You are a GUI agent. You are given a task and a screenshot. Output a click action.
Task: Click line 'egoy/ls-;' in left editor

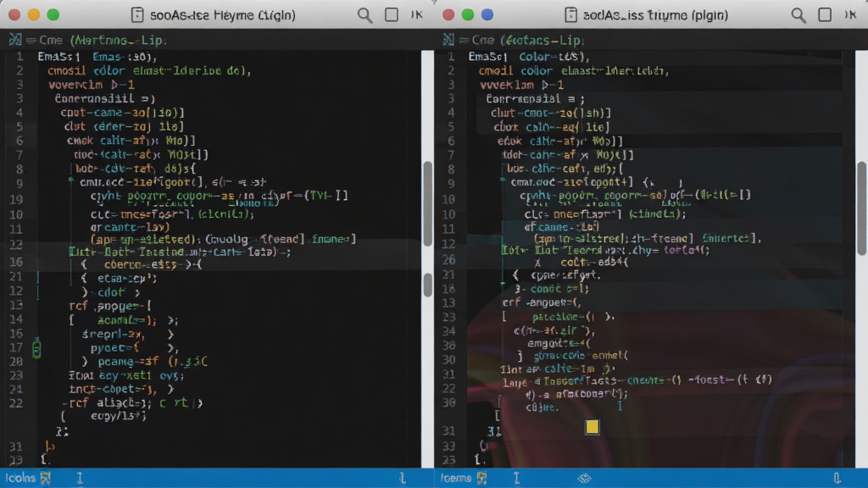click(x=119, y=415)
